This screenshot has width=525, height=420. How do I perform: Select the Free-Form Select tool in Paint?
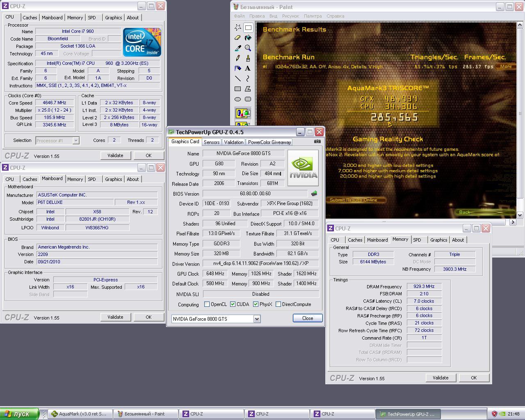(x=238, y=27)
